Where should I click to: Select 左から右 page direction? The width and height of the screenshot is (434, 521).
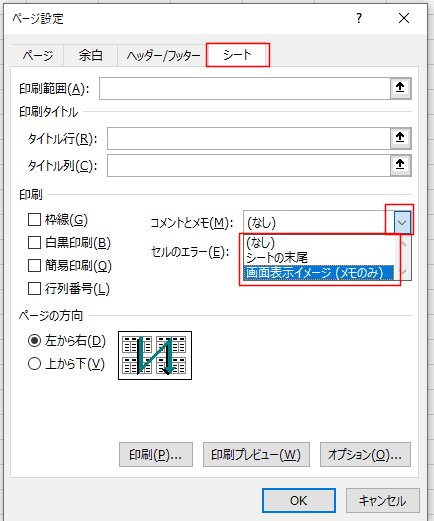pyautogui.click(x=34, y=341)
